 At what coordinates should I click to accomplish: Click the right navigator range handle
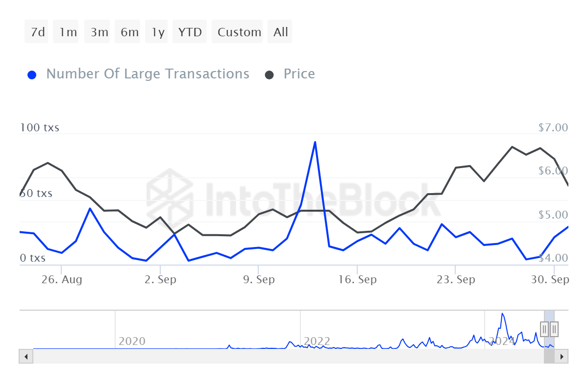tap(554, 328)
